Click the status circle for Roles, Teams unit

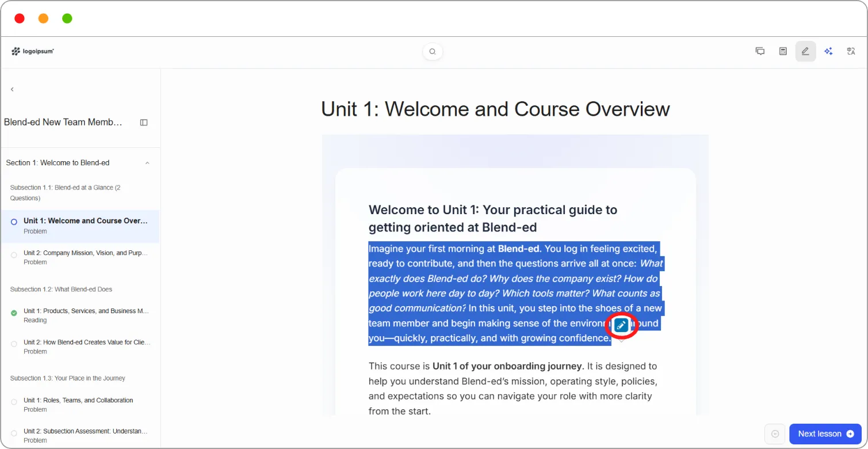(x=14, y=402)
